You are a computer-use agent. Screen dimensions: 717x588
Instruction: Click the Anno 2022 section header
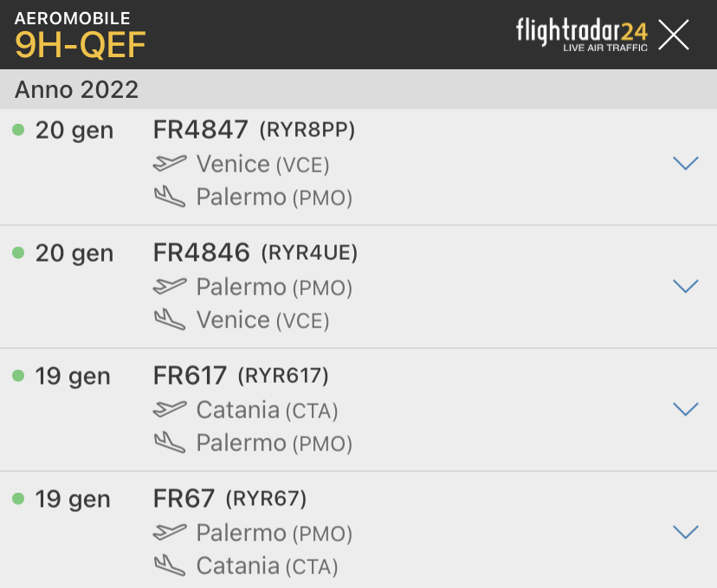pos(76,90)
